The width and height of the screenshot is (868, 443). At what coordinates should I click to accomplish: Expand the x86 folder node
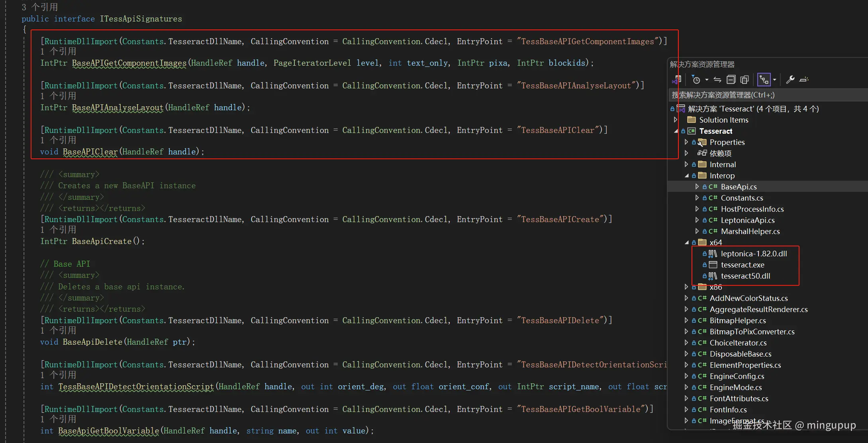[686, 287]
